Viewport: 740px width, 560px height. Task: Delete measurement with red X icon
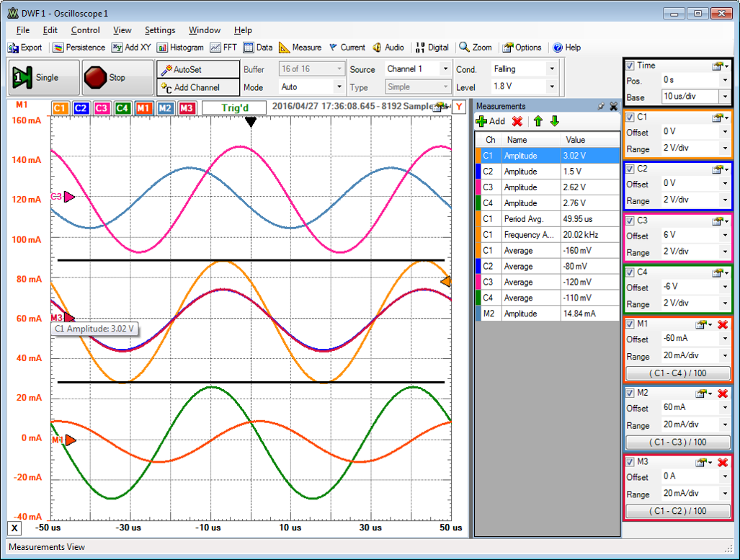[x=517, y=121]
